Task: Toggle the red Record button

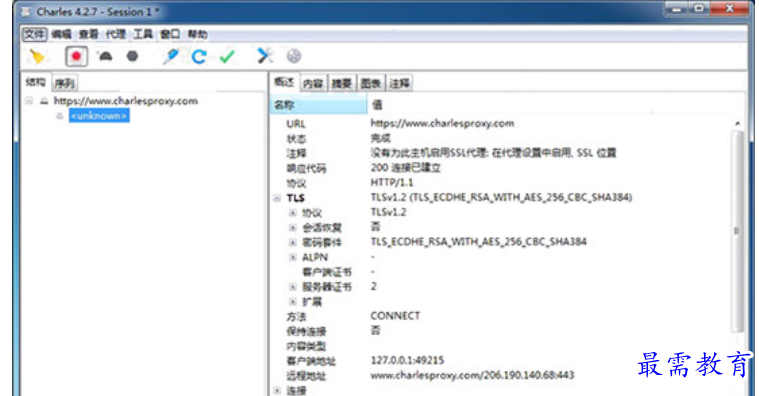Action: click(x=76, y=57)
